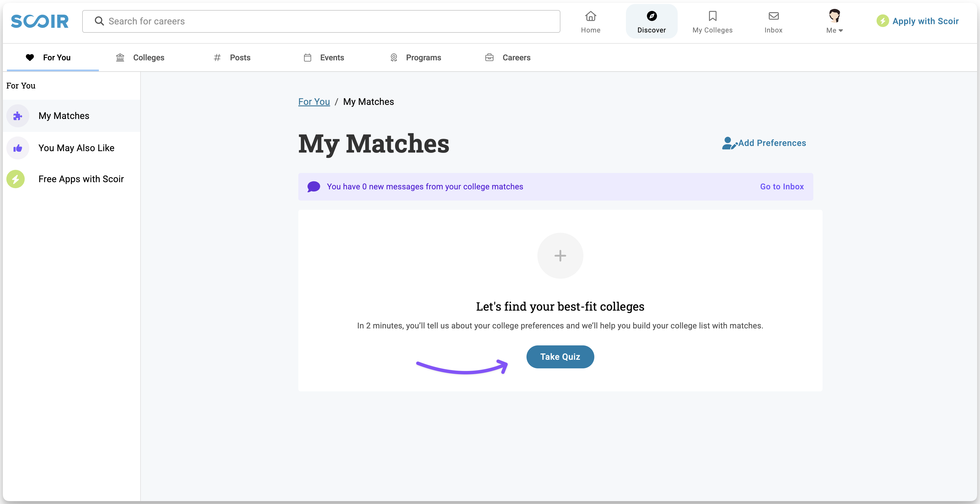Image resolution: width=980 pixels, height=504 pixels.
Task: Open the Home icon in top navigation
Action: point(590,16)
